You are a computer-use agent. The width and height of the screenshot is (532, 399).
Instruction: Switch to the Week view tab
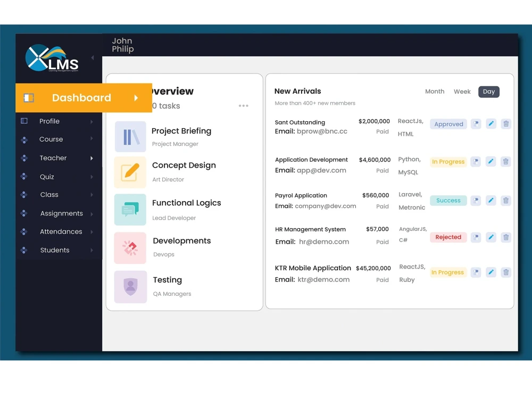(x=462, y=92)
